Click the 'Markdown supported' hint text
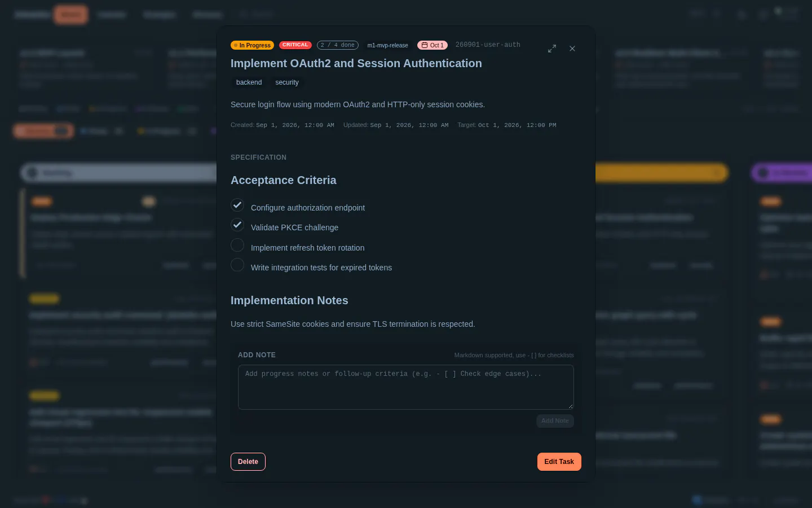Viewport: 812px width, 508px height. 514,356
